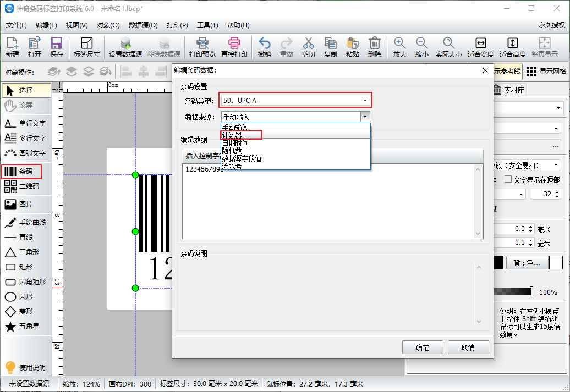Click the opacity slider showing 100%
This screenshot has height=392, width=570.
pyautogui.click(x=513, y=291)
